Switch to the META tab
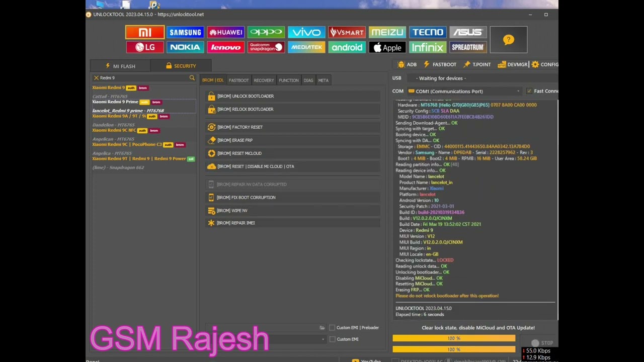644x362 pixels. pyautogui.click(x=323, y=80)
